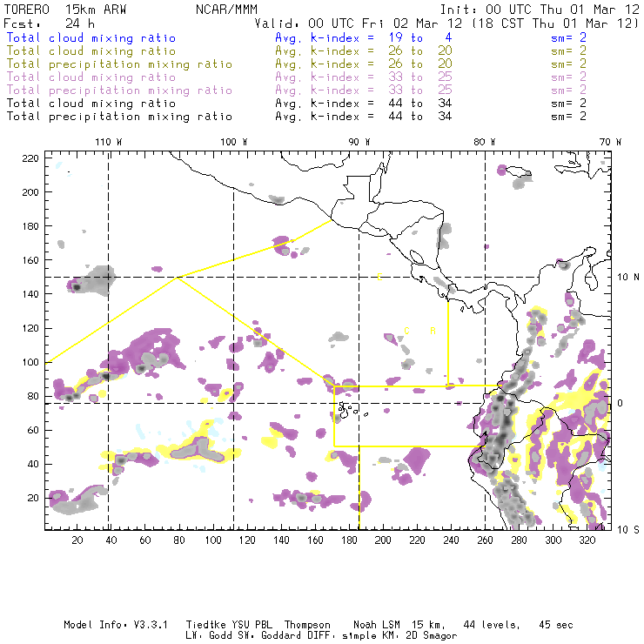Click the '80 W' longitude label
This screenshot has height=644, width=644.
click(484, 142)
